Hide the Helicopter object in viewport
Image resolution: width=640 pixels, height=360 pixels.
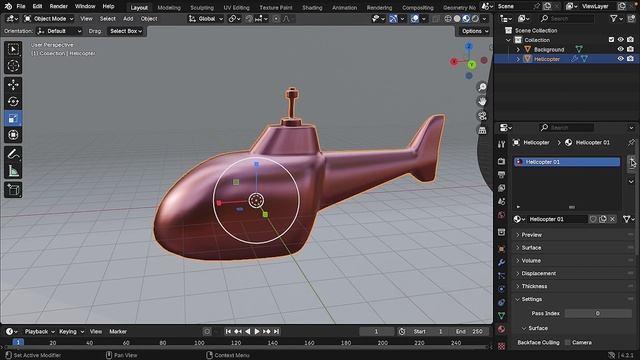620,59
